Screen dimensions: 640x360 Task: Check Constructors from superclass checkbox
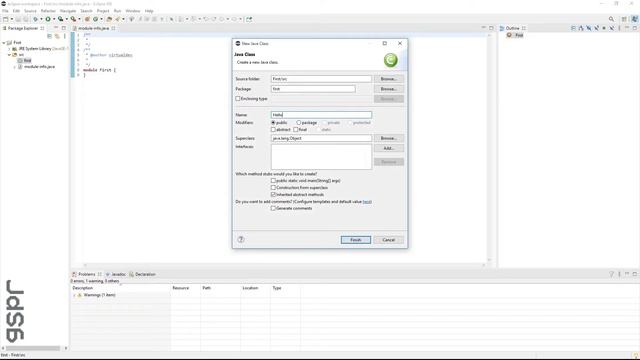click(273, 187)
